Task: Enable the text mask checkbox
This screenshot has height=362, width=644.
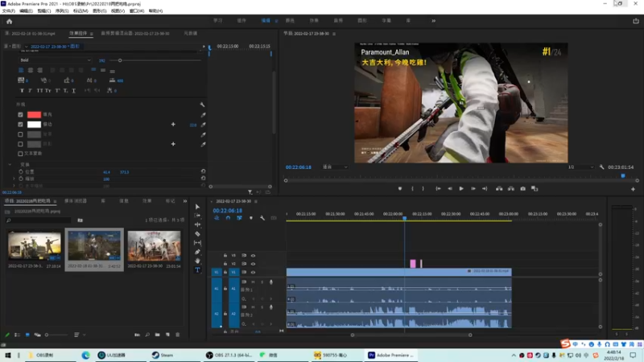Action: pyautogui.click(x=20, y=154)
